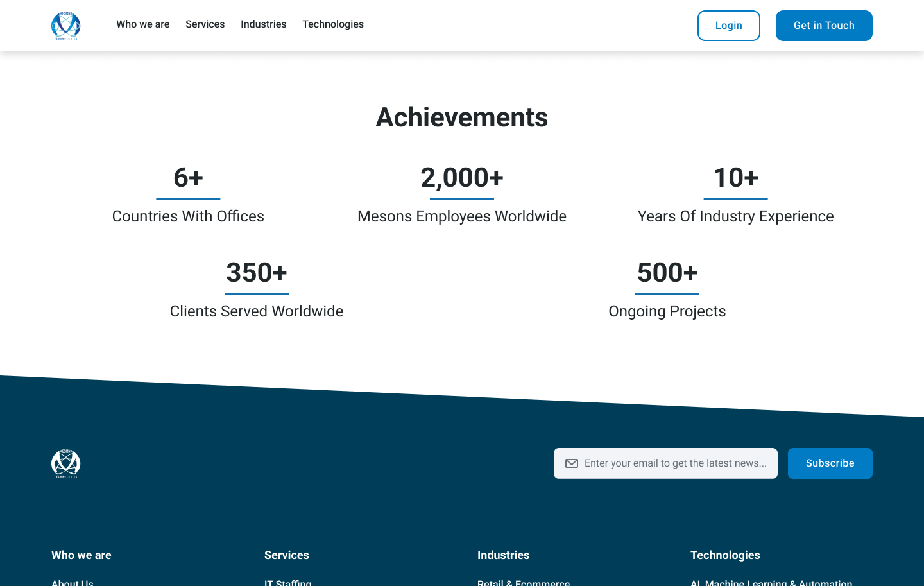The height and width of the screenshot is (586, 924).
Task: Open the Technologies navigation menu
Action: 333,24
